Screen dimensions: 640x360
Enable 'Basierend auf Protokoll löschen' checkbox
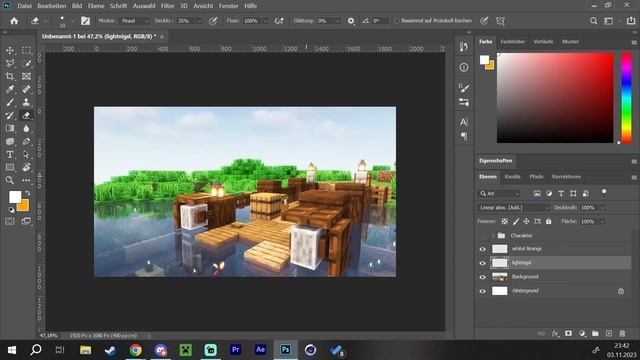click(x=396, y=21)
